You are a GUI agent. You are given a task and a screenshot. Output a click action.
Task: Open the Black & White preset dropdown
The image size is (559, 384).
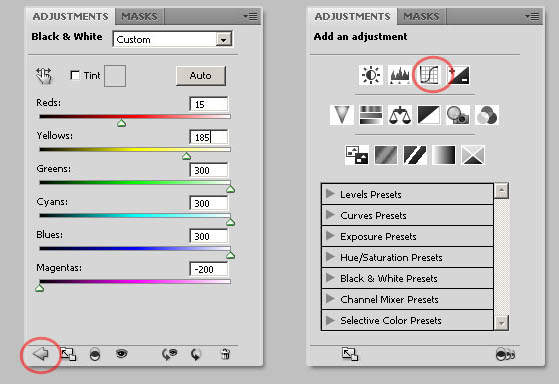click(223, 40)
